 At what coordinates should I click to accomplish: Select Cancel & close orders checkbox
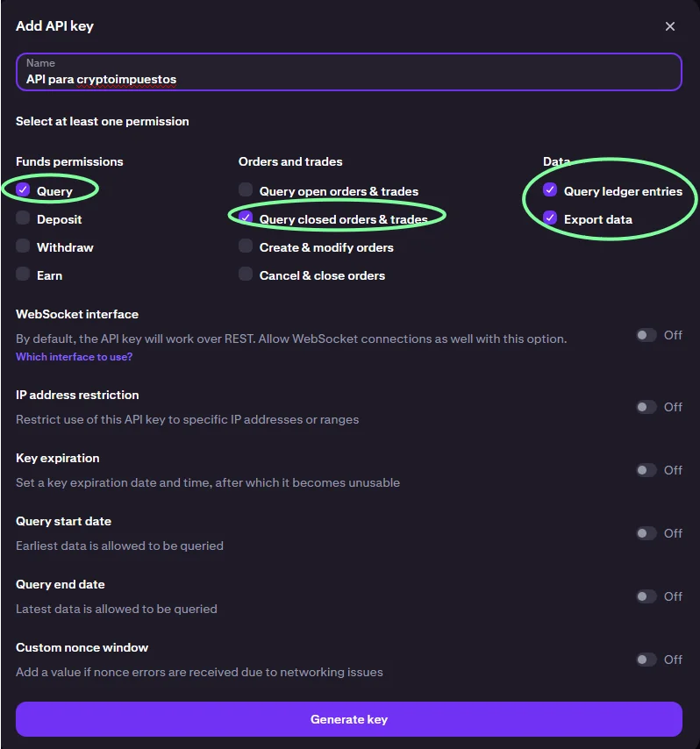[246, 275]
